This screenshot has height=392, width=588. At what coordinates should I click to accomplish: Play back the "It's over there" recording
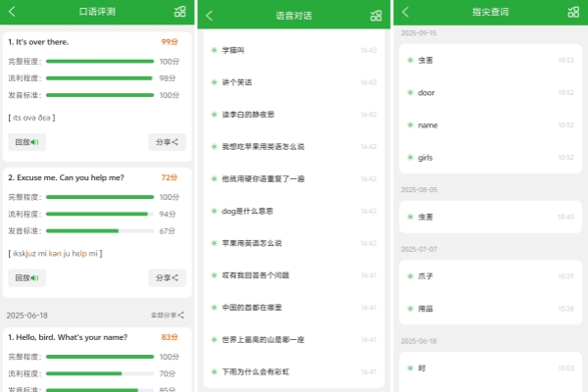[x=26, y=142]
